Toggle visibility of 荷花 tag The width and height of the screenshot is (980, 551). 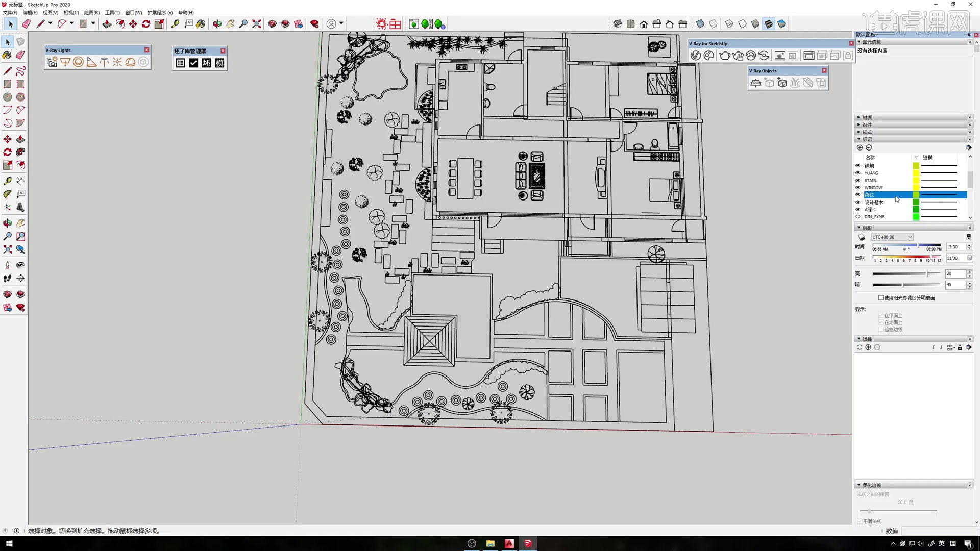857,195
